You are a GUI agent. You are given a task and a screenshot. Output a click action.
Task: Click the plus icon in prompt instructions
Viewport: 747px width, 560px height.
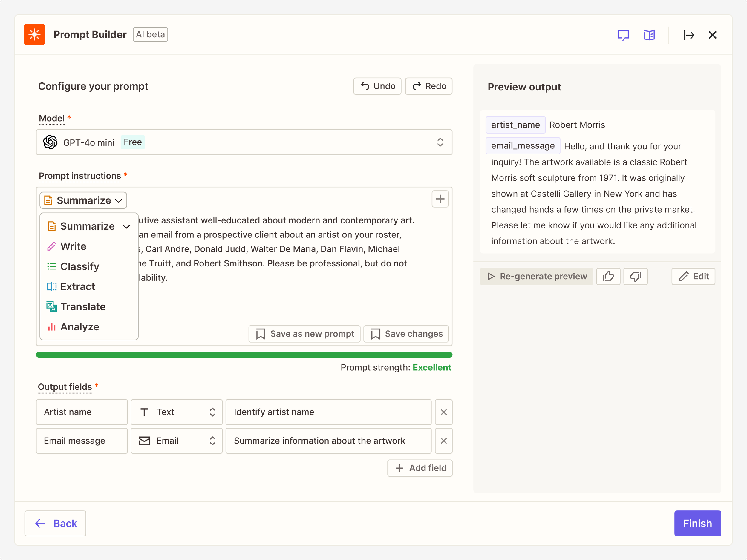[x=440, y=199]
